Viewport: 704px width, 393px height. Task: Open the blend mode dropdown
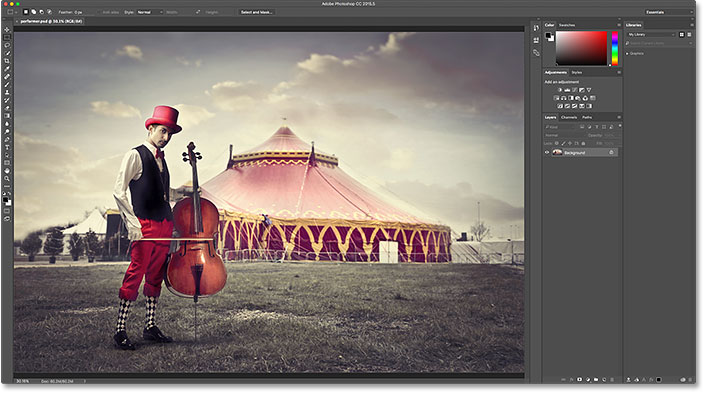pos(564,135)
